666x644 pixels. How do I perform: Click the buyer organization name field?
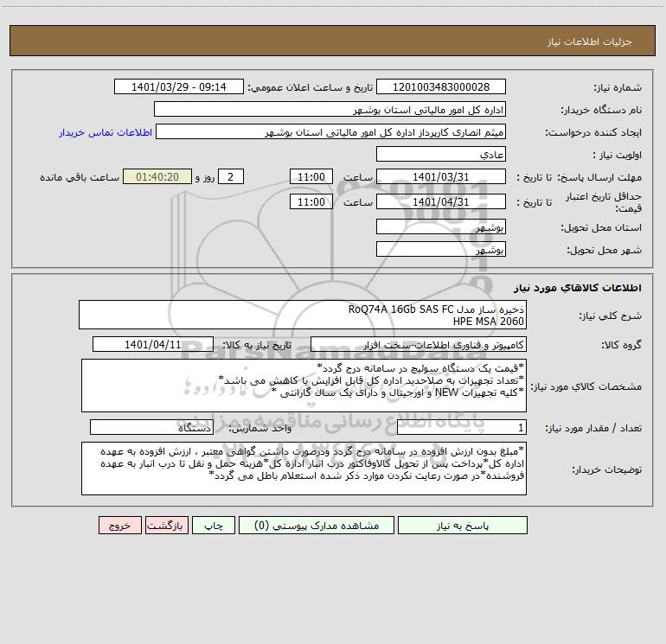[x=330, y=109]
